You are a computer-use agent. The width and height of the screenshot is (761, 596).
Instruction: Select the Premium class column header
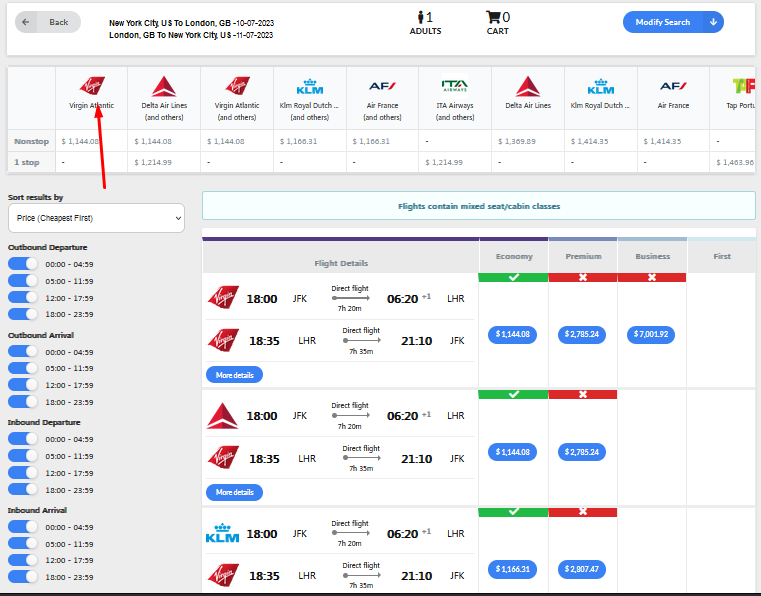pos(583,256)
